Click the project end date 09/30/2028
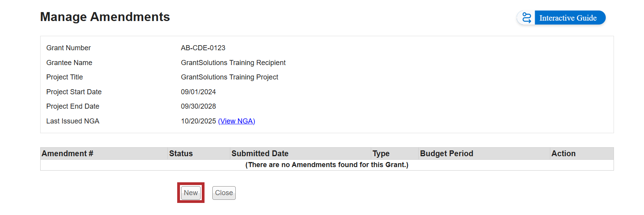 coord(198,106)
